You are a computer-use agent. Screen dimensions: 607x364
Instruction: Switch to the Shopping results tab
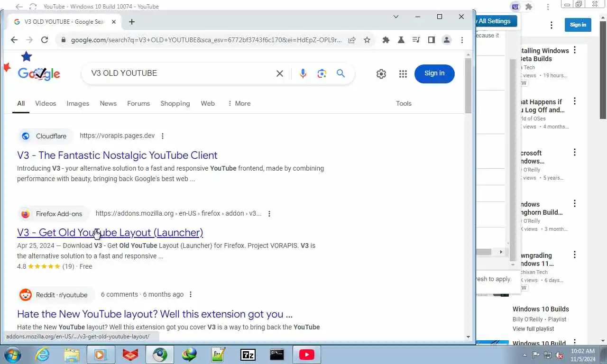[175, 103]
